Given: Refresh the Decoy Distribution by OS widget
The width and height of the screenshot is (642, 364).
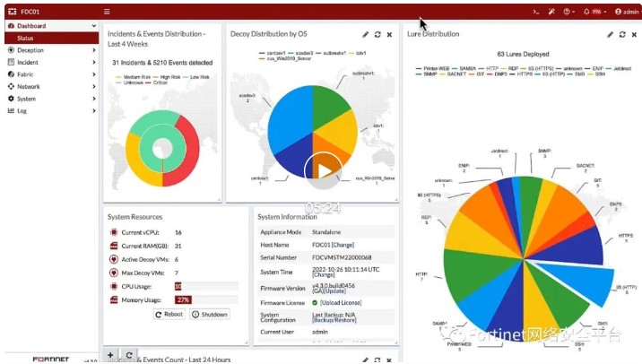Looking at the screenshot, I should [377, 34].
